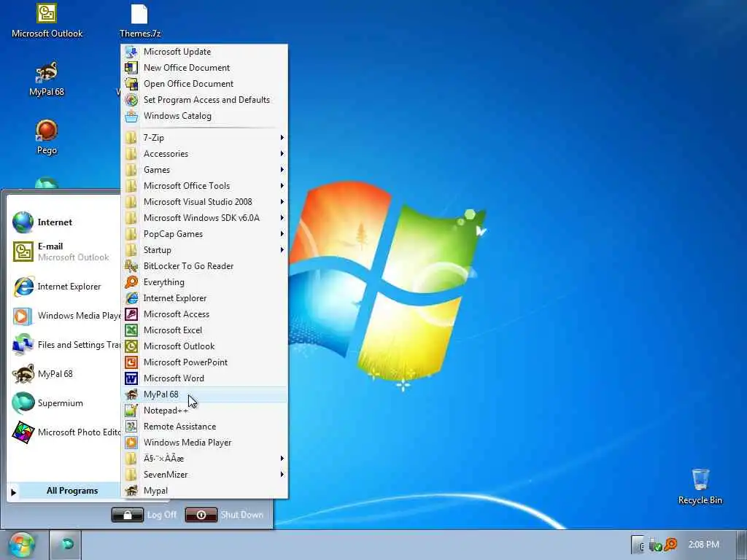Expand the PopCap Games folder
The image size is (747, 560).
click(204, 234)
